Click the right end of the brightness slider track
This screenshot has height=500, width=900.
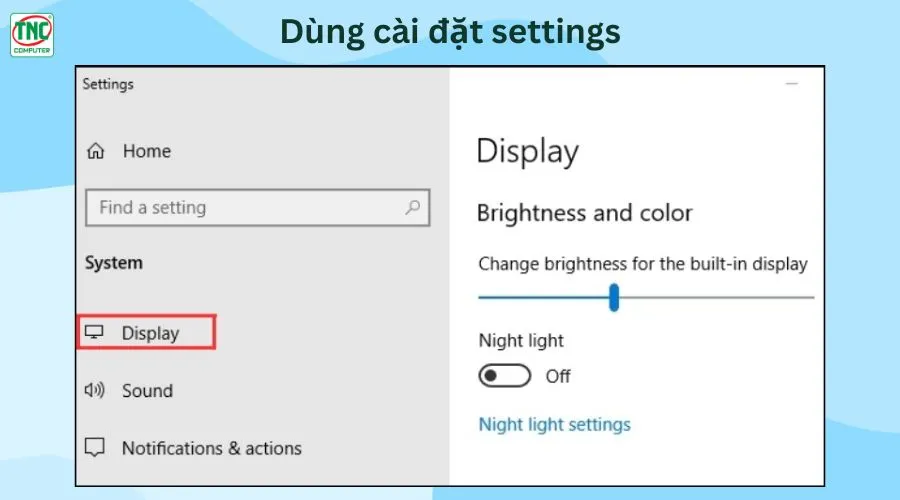[810, 297]
